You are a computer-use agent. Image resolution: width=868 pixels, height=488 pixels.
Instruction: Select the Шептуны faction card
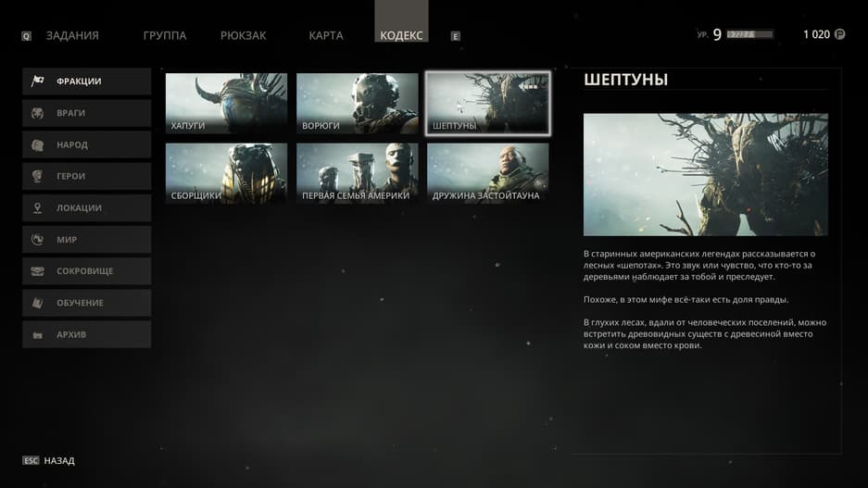pos(487,104)
